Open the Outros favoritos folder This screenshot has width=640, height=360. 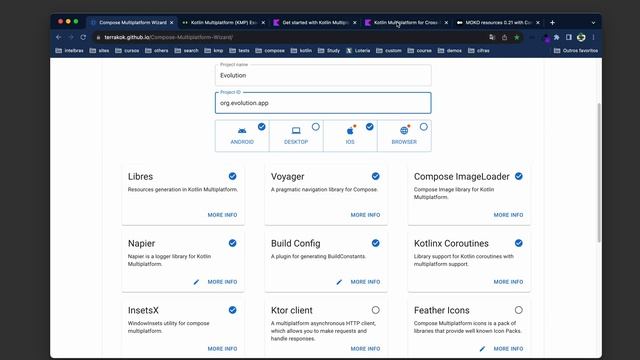click(576, 51)
